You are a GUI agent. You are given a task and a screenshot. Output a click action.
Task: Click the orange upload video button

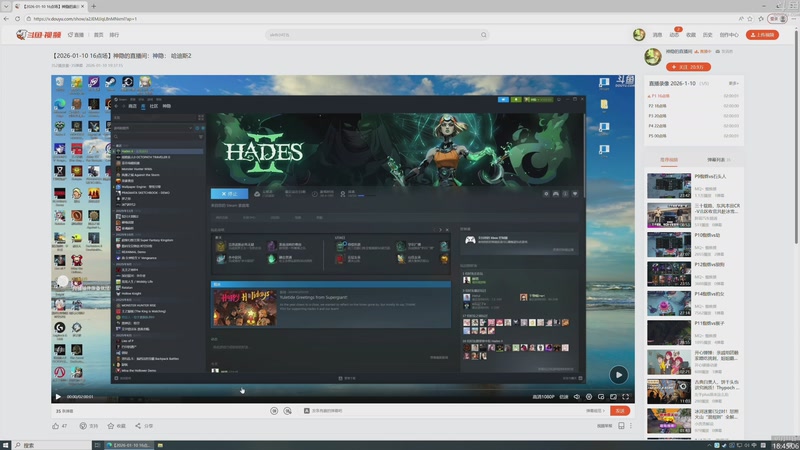click(x=762, y=35)
